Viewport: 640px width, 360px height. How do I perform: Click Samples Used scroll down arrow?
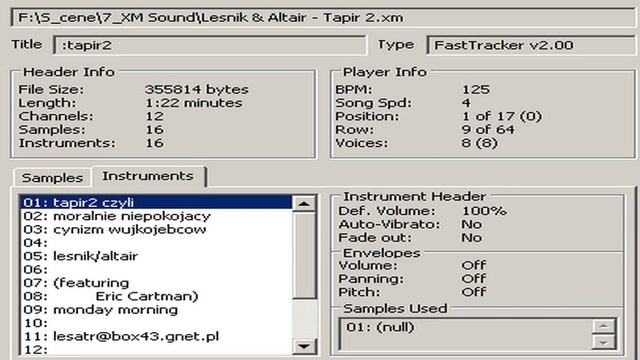click(x=604, y=342)
